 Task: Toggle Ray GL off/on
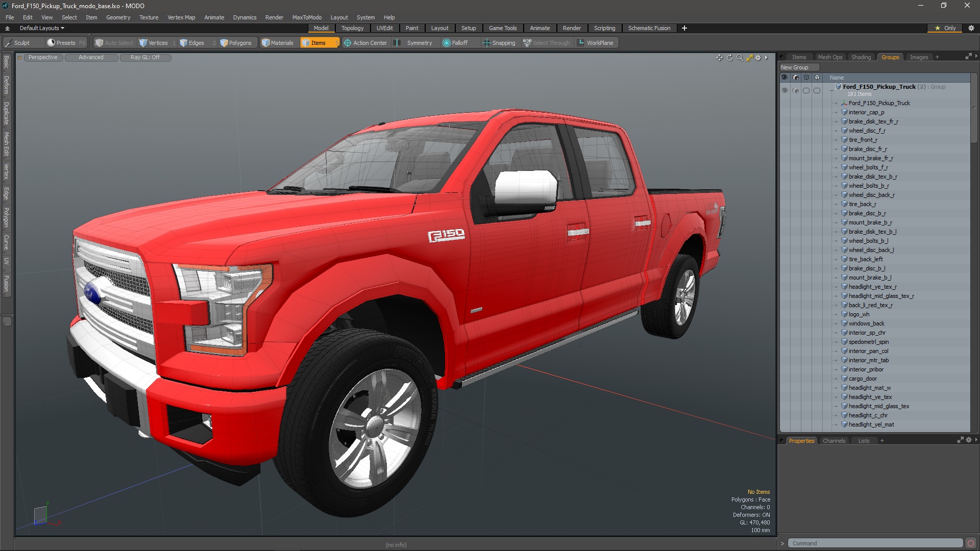coord(145,58)
